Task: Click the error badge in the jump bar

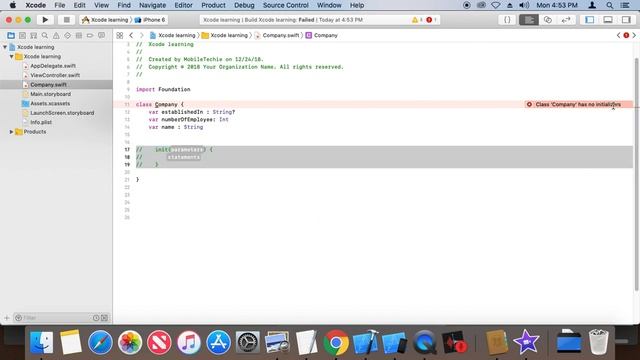Action: tap(626, 36)
